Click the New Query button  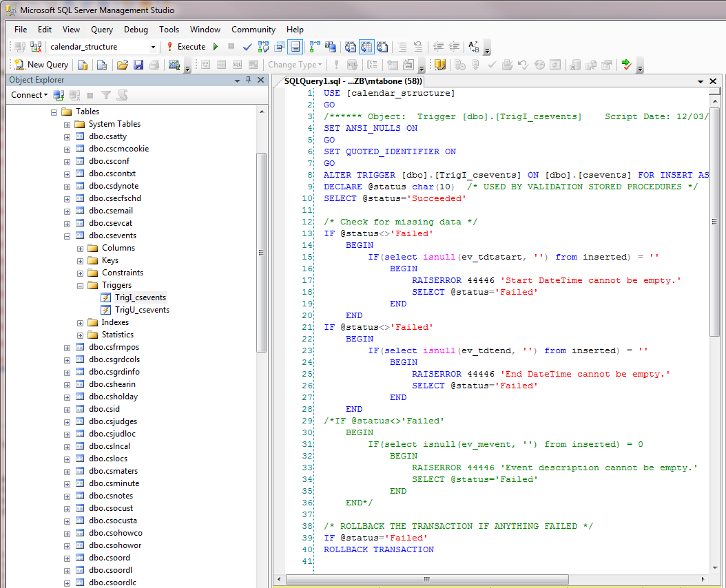point(41,65)
